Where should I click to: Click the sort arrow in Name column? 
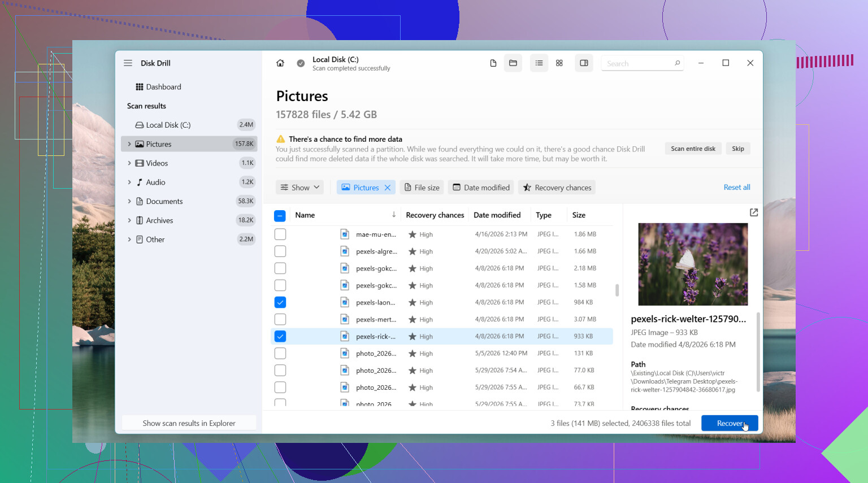[x=394, y=215]
